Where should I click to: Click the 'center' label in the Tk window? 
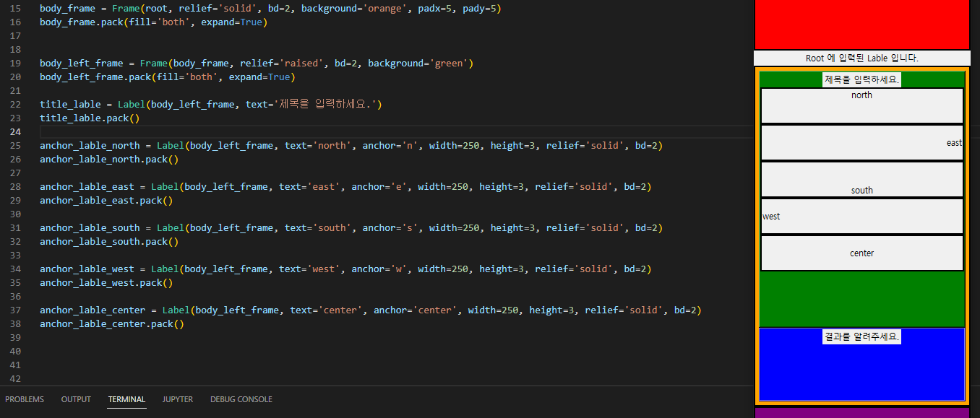click(861, 253)
